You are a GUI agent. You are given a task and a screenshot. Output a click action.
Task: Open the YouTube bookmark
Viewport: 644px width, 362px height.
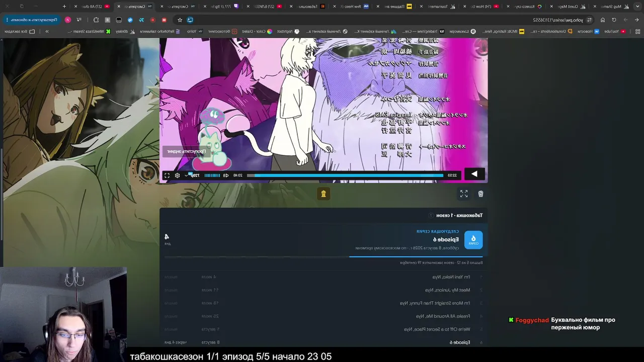pyautogui.click(x=614, y=31)
